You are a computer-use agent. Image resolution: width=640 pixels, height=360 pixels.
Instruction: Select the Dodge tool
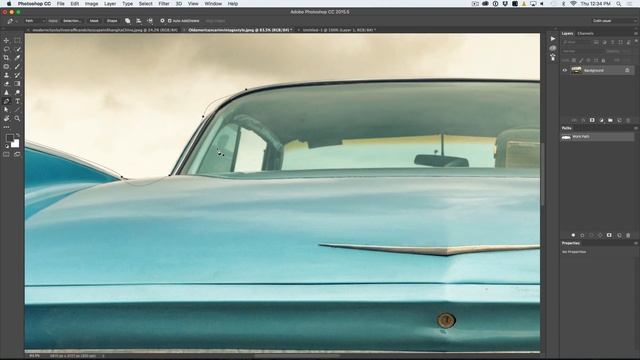17,92
